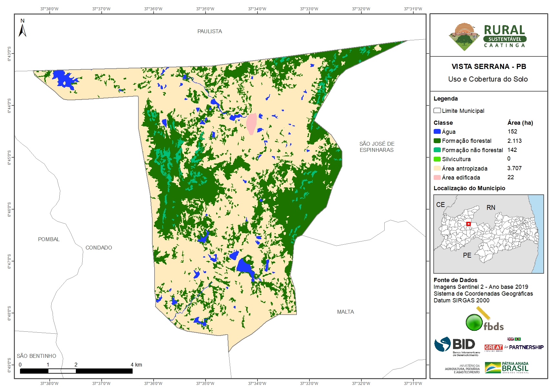Screen dimensions: 555x392
Task: Pick the teal Formação não florestal swatch
Action: click(x=437, y=150)
